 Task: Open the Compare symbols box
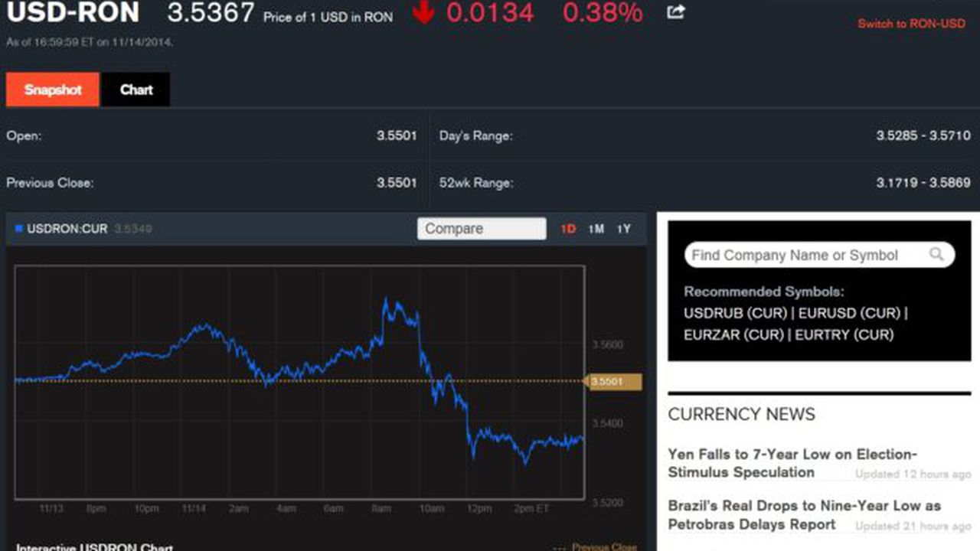point(482,228)
